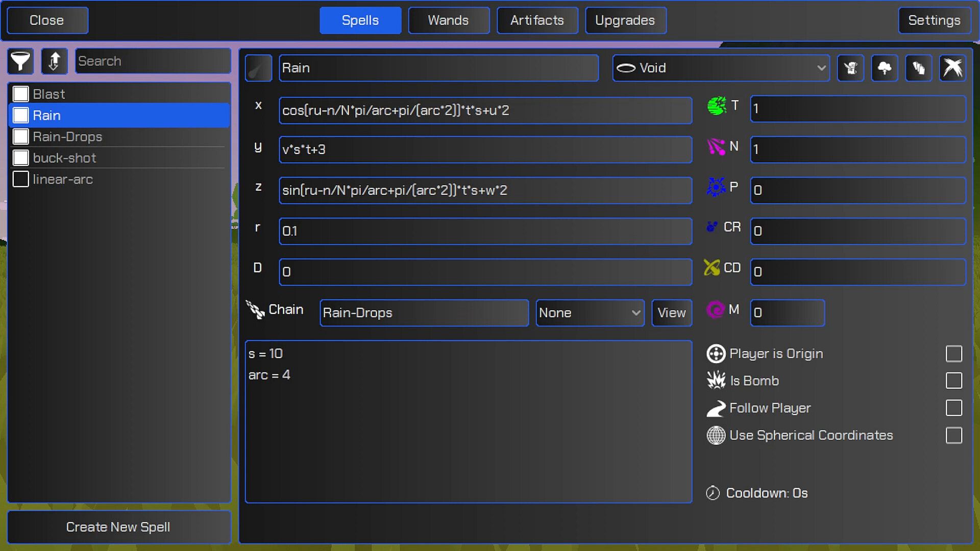Click the filter funnel icon
This screenshot has width=980, height=551.
(20, 61)
